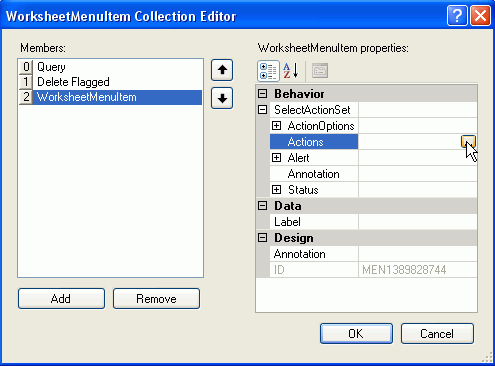This screenshot has width=495, height=366.
Task: Click the Design Annotation value field
Action: (x=418, y=254)
